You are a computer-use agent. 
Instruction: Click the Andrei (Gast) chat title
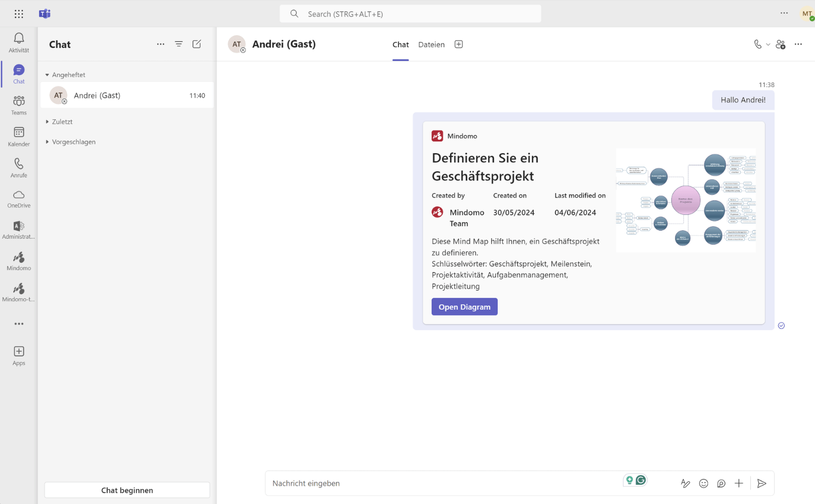tap(284, 44)
